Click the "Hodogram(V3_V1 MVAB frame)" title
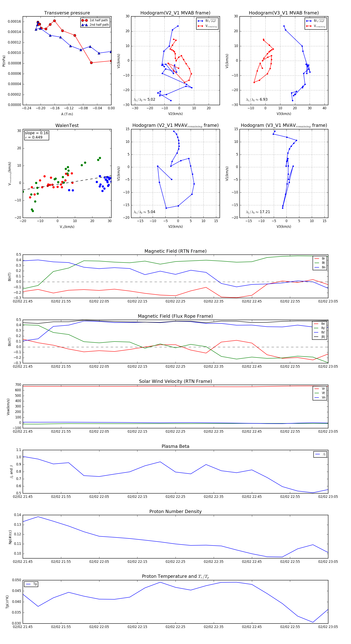 (x=284, y=13)
